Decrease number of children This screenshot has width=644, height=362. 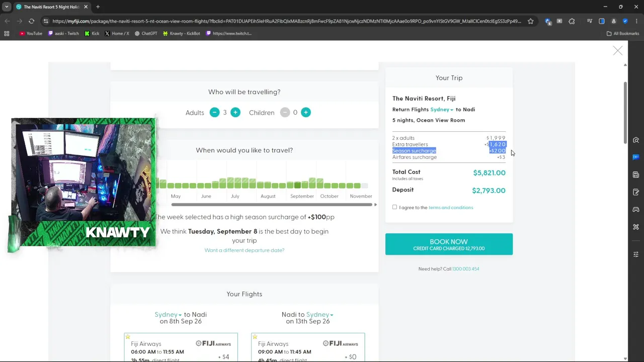pos(285,112)
